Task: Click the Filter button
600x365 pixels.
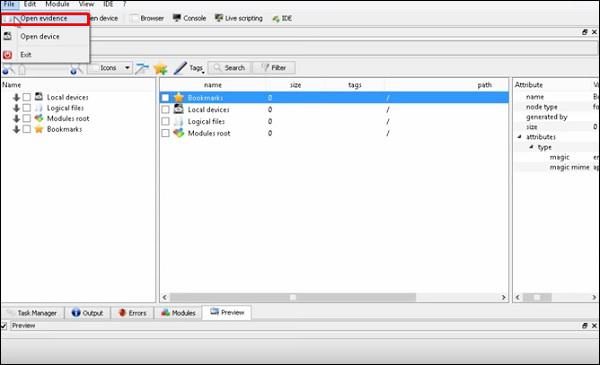Action: (x=274, y=68)
